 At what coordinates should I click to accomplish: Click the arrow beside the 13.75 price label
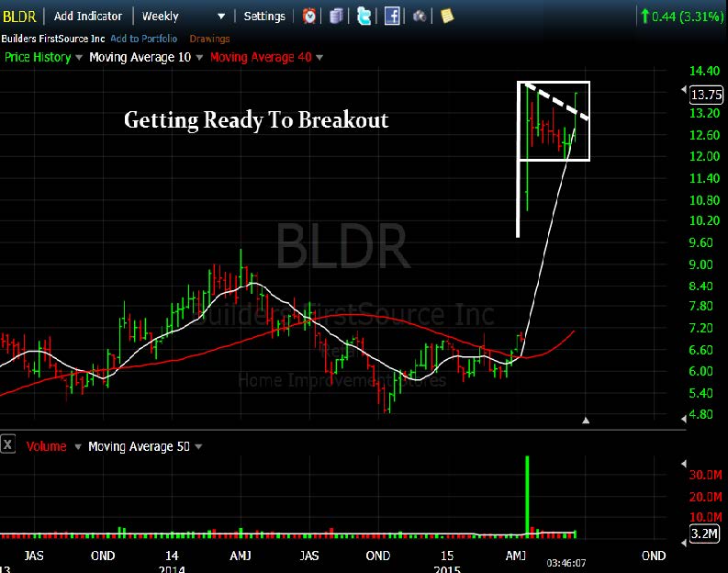pos(684,89)
